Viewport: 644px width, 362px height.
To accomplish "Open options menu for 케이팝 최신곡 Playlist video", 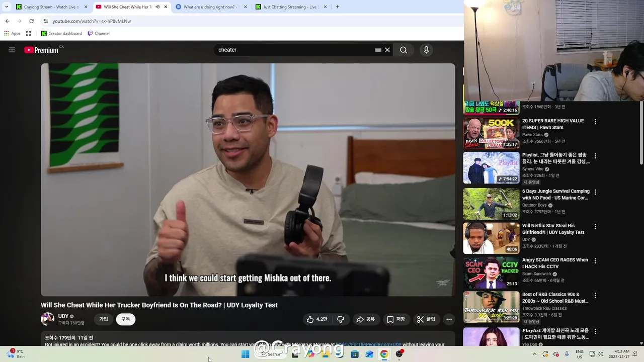I will click(x=595, y=331).
